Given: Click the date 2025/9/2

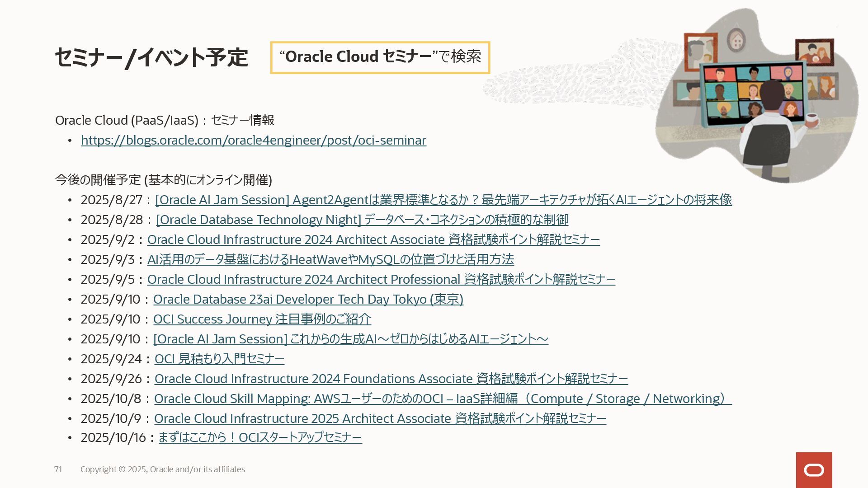Looking at the screenshot, I should pyautogui.click(x=108, y=239).
